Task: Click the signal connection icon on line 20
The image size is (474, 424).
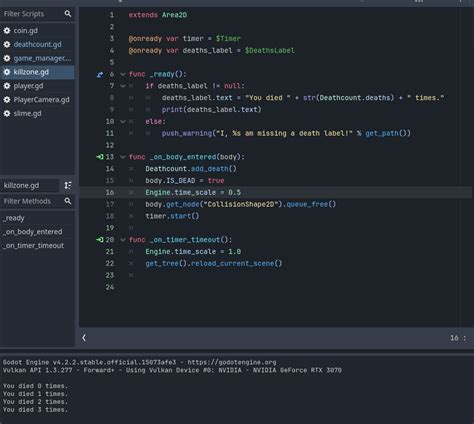Action: click(x=100, y=239)
